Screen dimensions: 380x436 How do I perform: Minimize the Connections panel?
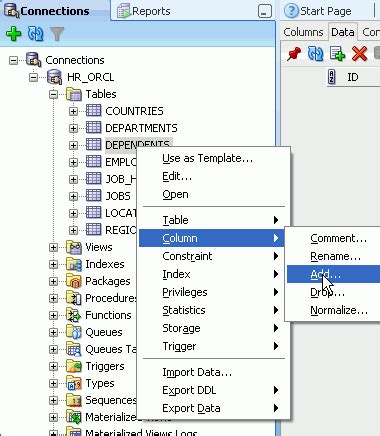(265, 12)
